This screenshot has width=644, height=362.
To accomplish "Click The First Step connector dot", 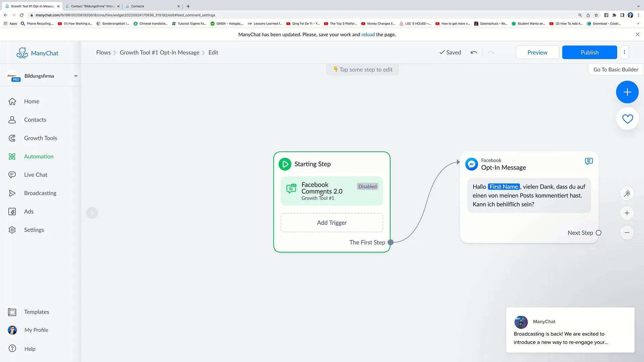I will click(x=390, y=242).
